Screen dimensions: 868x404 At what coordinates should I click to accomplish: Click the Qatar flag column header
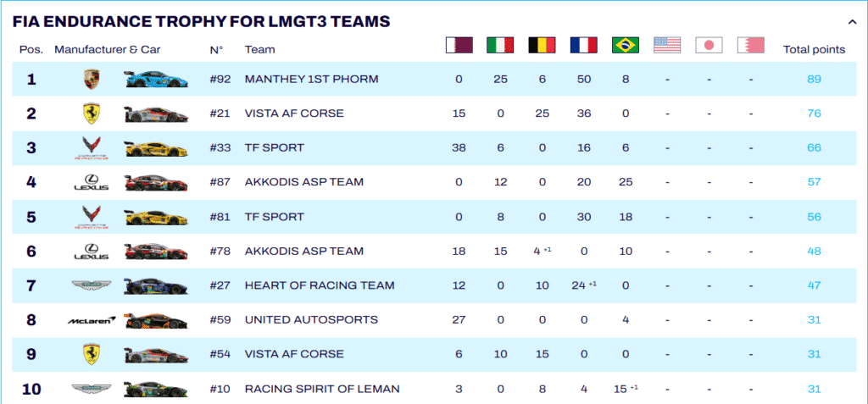click(459, 46)
